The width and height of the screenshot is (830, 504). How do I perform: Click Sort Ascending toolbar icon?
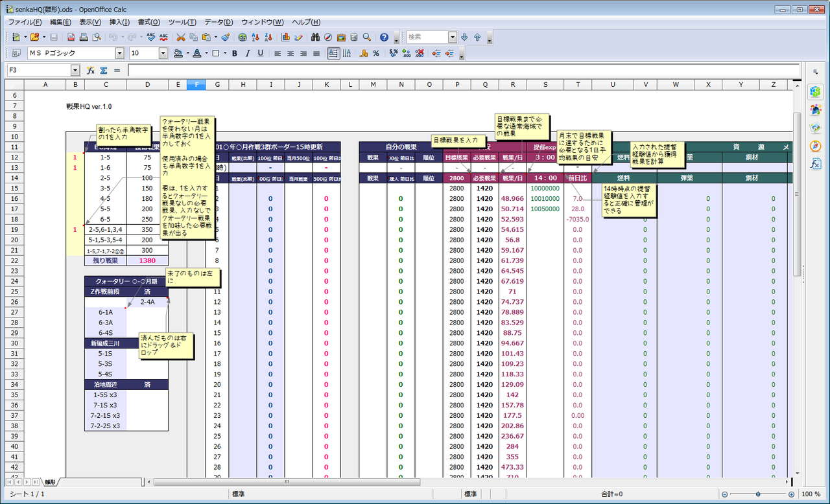(255, 38)
